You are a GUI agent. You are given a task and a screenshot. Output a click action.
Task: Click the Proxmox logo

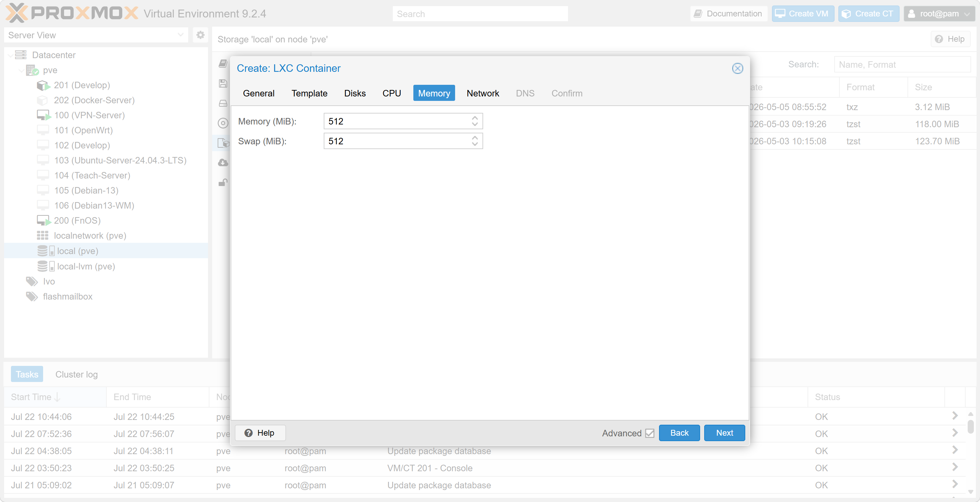pyautogui.click(x=72, y=13)
